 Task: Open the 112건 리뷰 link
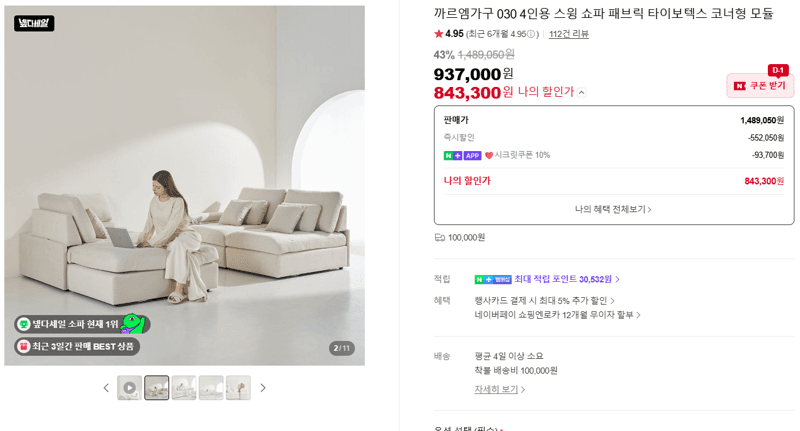coord(568,34)
